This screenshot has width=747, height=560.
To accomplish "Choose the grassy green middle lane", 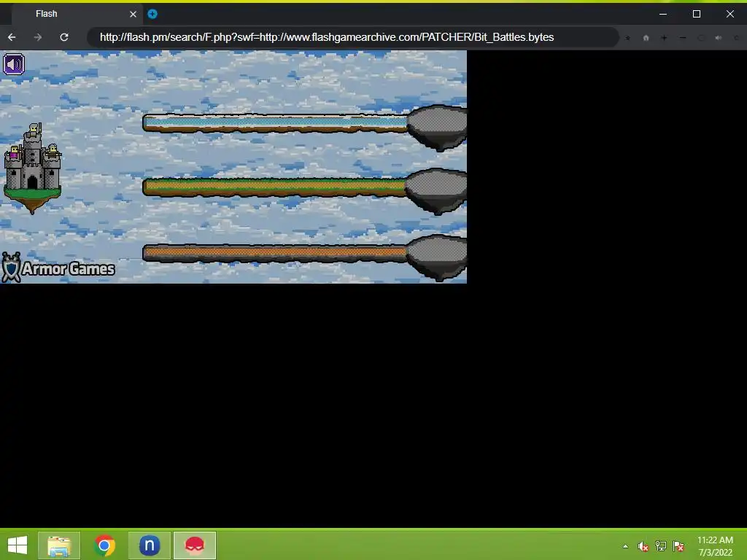I will tap(274, 187).
